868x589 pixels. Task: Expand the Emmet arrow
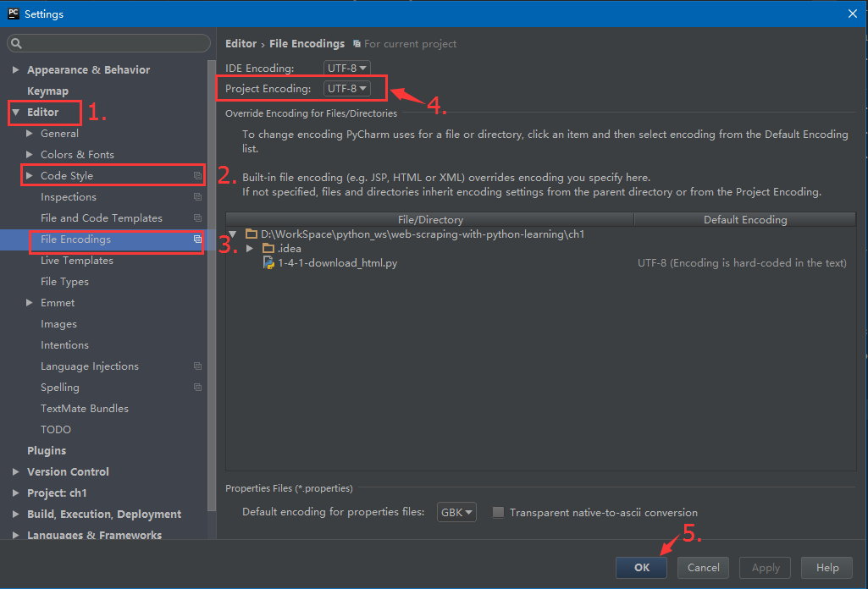[x=30, y=302]
